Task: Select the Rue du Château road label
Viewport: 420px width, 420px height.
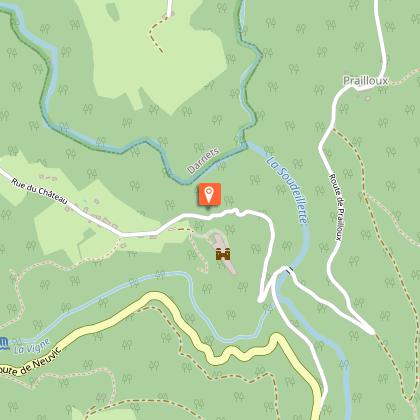Action: tap(39, 192)
